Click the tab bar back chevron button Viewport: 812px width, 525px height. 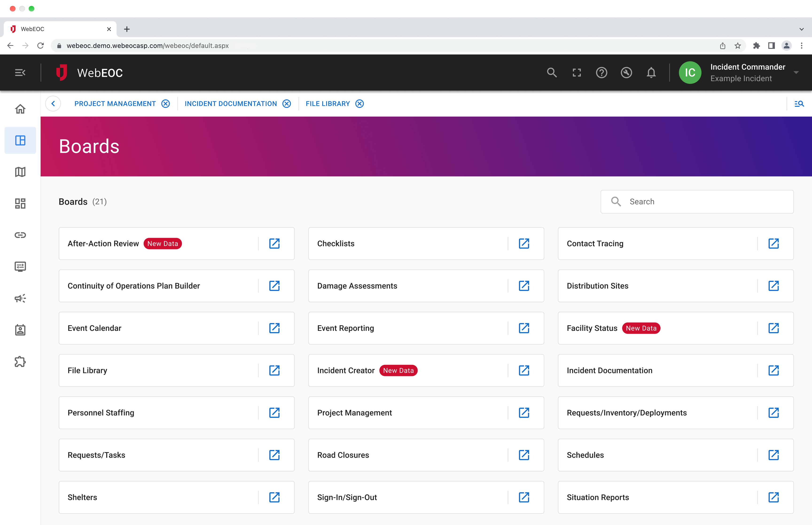[x=53, y=104]
